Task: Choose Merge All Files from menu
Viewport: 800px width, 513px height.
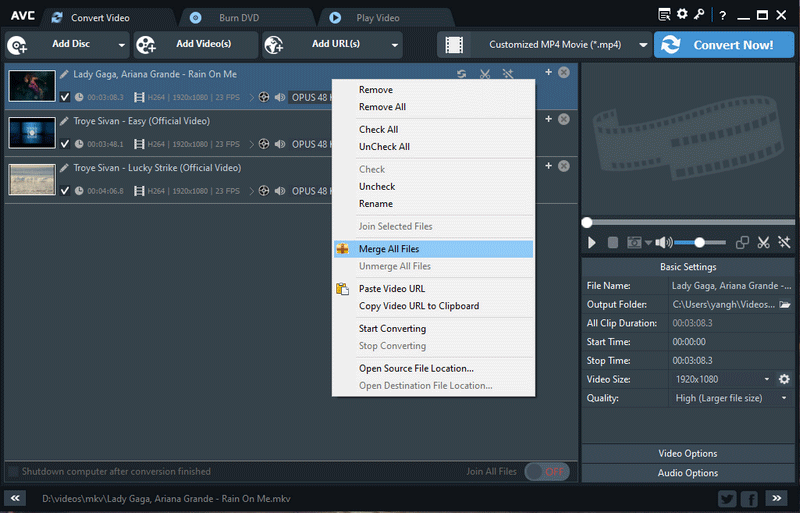Action: pos(434,249)
